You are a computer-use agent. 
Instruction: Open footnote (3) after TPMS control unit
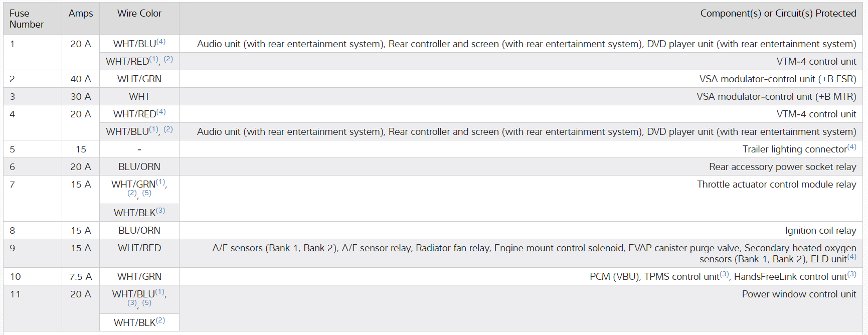[x=725, y=274]
